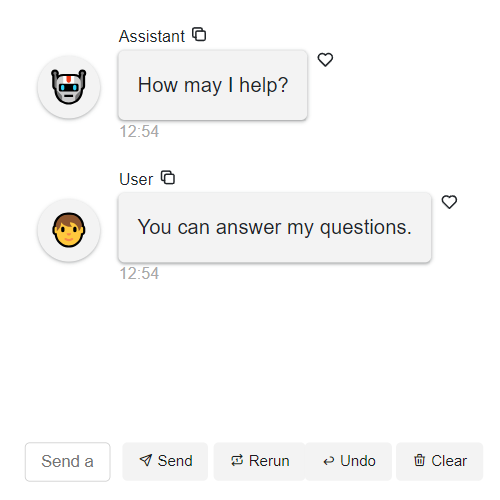Click the Assistant name label
The width and height of the screenshot is (500, 500).
[x=152, y=36]
